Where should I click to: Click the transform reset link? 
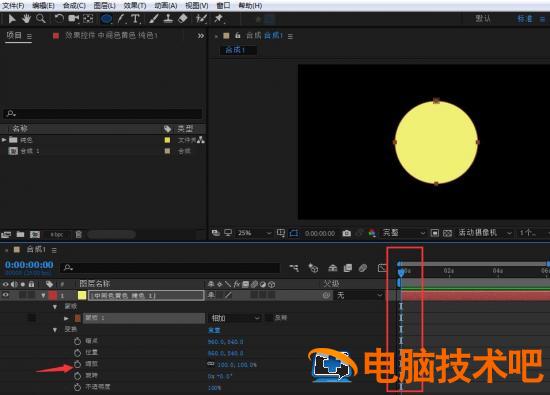(214, 330)
